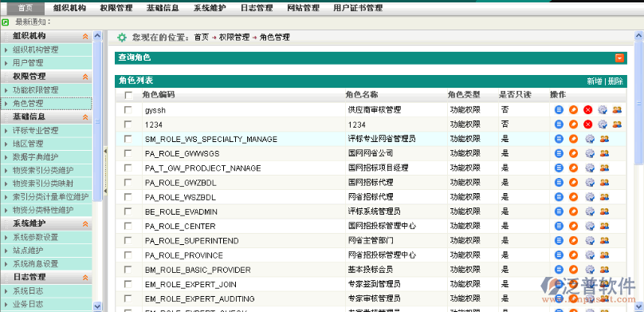Click orange edit icon for PA_ROLE_PROVINCE

point(573,255)
